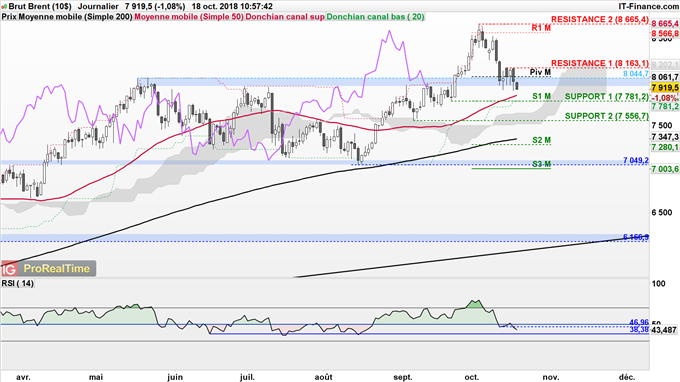Click the 8 665,4 axis price tag
680x382 pixels.
pyautogui.click(x=665, y=23)
